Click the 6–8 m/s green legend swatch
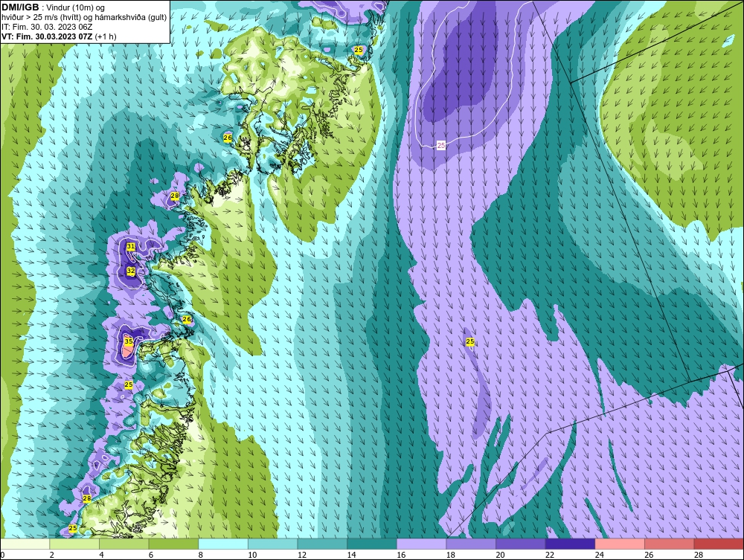Image resolution: width=744 pixels, height=560 pixels. pos(173,544)
